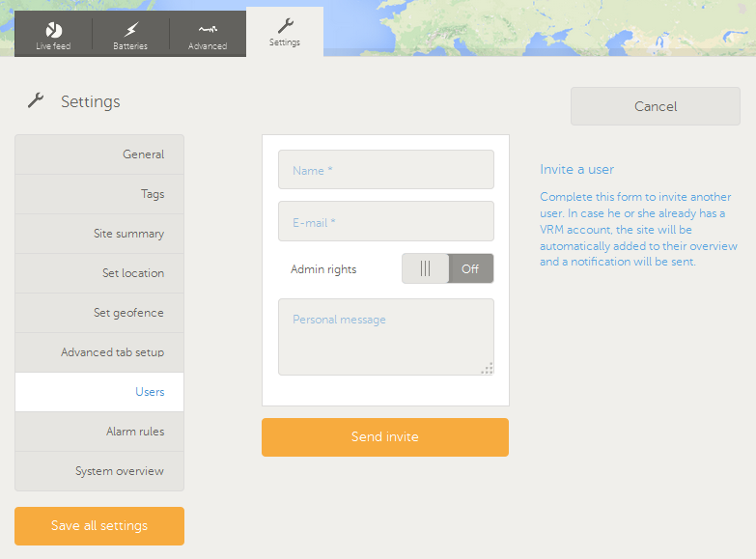The width and height of the screenshot is (756, 559).
Task: Open Site summary settings
Action: pos(99,234)
